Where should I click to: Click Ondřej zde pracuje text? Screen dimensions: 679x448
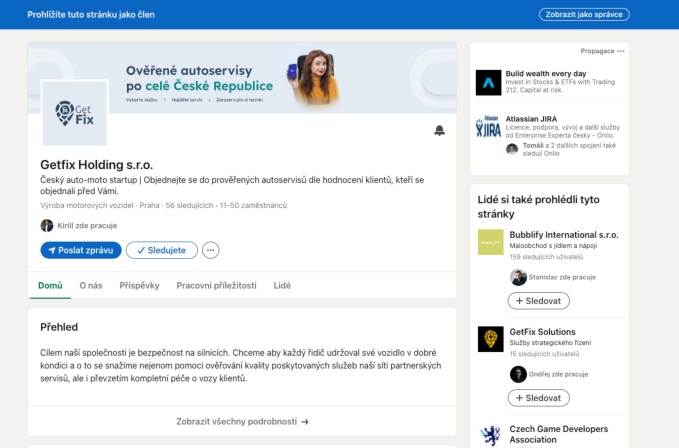[558, 374]
